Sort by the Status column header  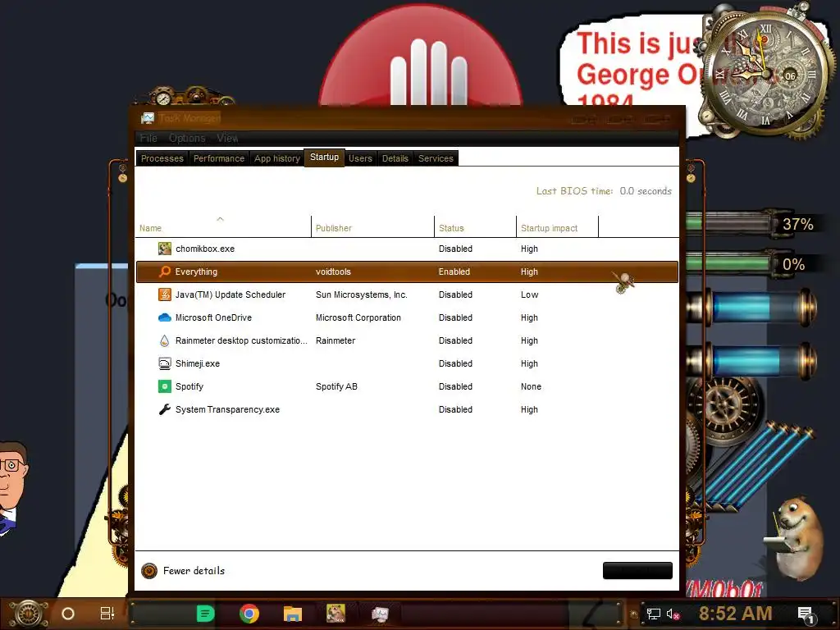click(x=475, y=226)
